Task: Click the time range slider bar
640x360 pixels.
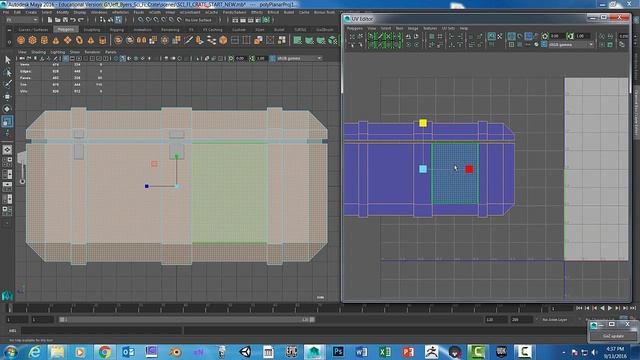Action: tap(187, 320)
